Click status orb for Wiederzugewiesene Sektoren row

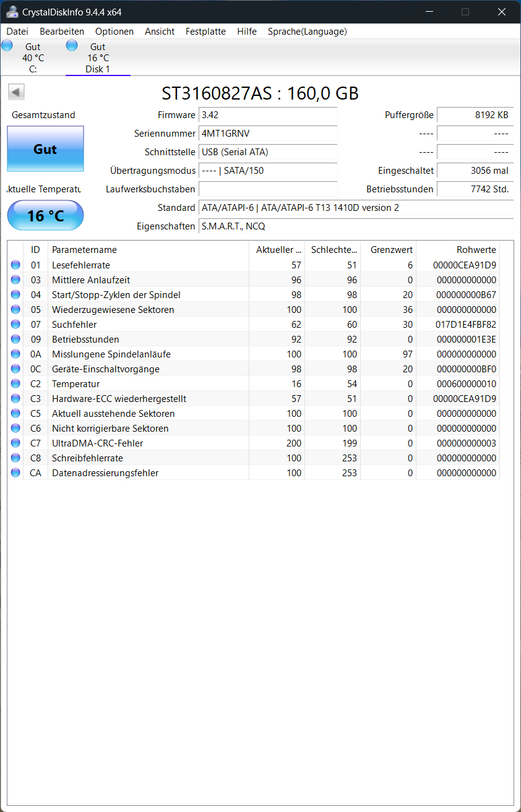pos(15,310)
